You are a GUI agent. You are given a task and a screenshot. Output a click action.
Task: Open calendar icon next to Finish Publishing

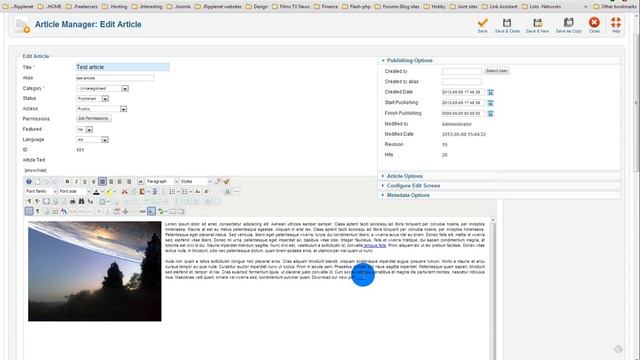coord(490,113)
